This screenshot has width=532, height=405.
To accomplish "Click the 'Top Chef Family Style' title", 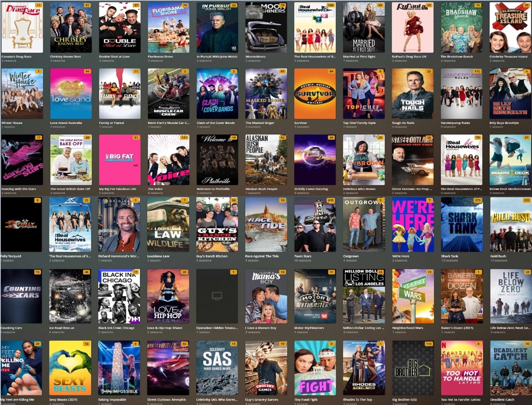I will click(x=359, y=123).
